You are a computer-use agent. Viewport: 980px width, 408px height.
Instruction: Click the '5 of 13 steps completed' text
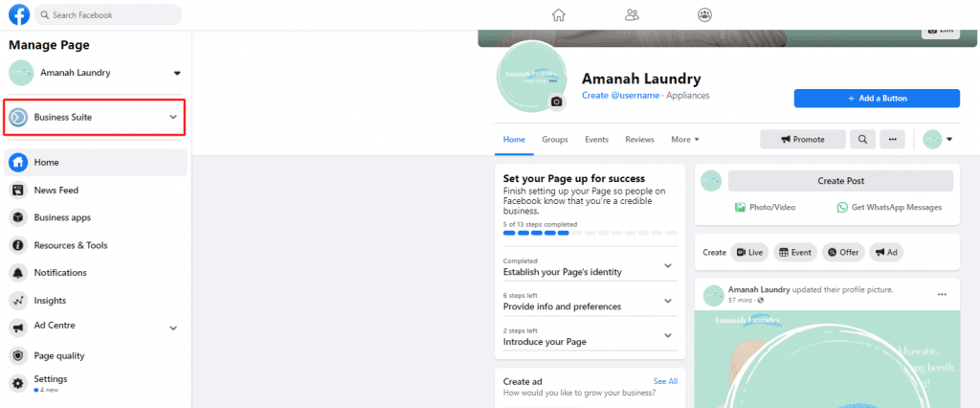(x=540, y=224)
